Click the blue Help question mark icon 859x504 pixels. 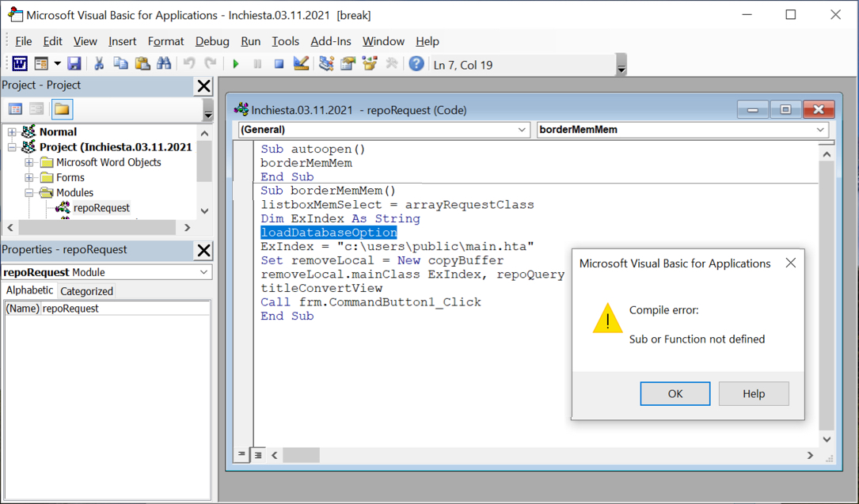(416, 64)
